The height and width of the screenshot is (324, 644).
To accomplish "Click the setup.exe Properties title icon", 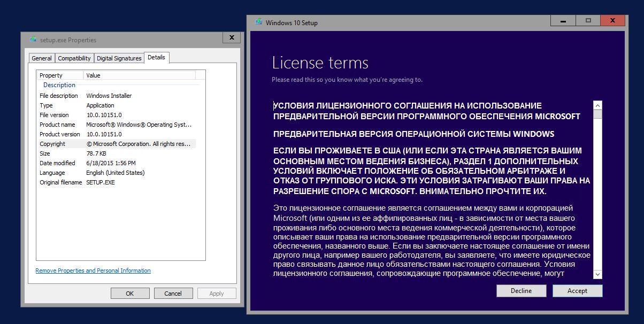I will click(33, 39).
